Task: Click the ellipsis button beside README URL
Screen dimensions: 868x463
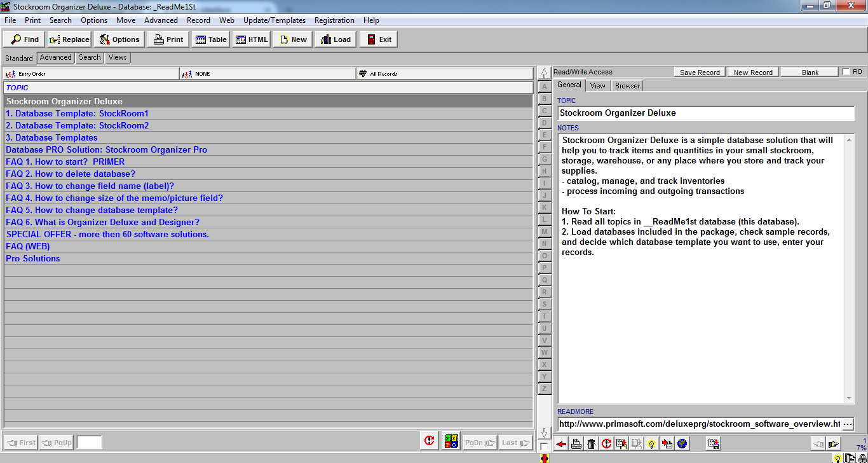Action: coord(848,424)
